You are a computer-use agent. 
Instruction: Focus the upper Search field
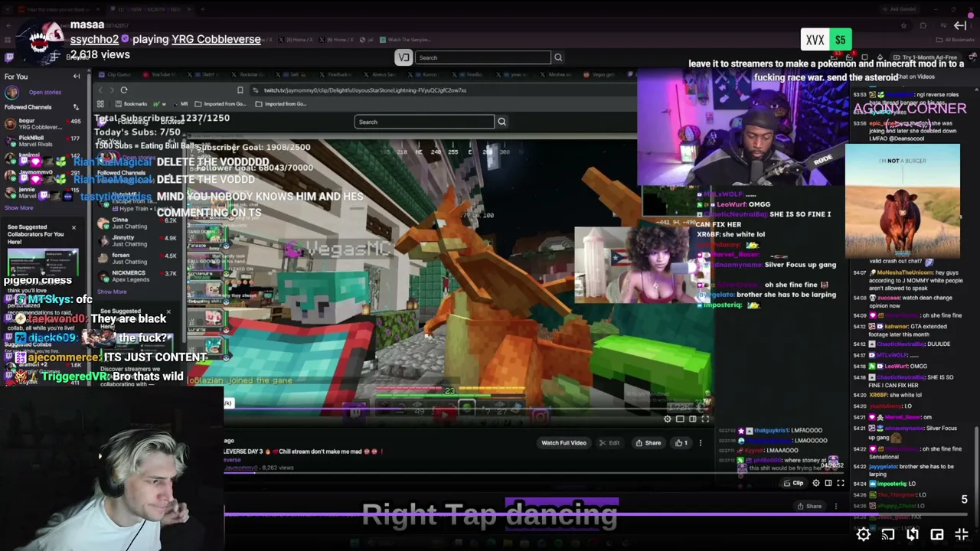[x=483, y=57]
